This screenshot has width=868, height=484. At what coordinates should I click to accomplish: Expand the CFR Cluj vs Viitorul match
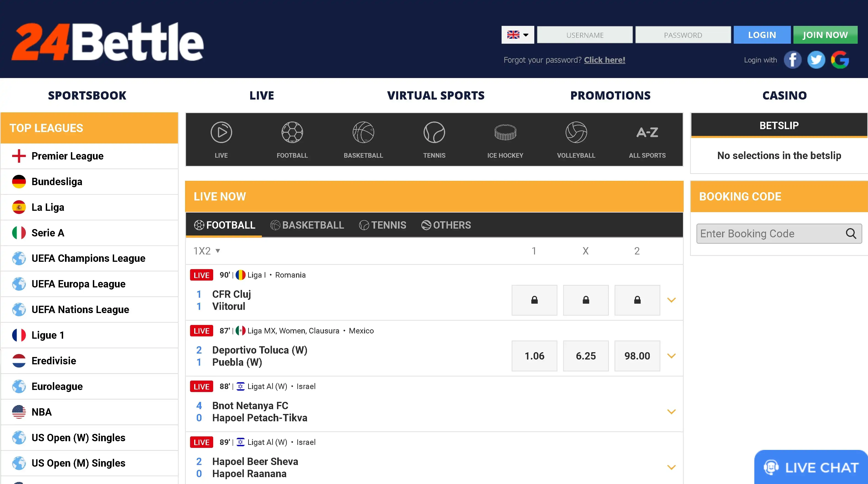tap(671, 300)
